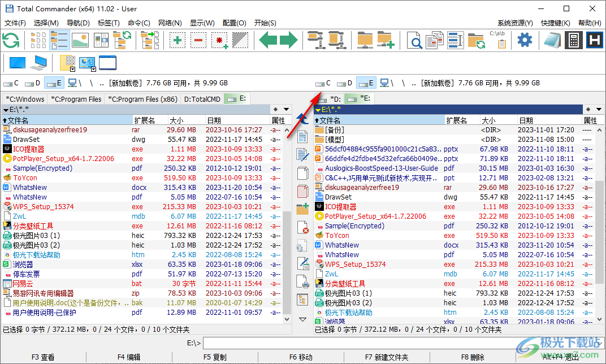Click the unpack files vise icon
606x364 pixels.
coord(336,40)
